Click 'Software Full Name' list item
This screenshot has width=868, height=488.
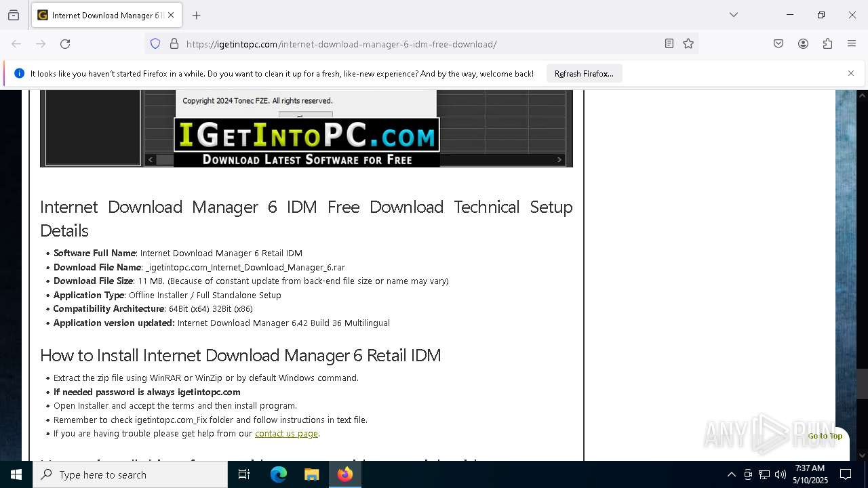(178, 253)
